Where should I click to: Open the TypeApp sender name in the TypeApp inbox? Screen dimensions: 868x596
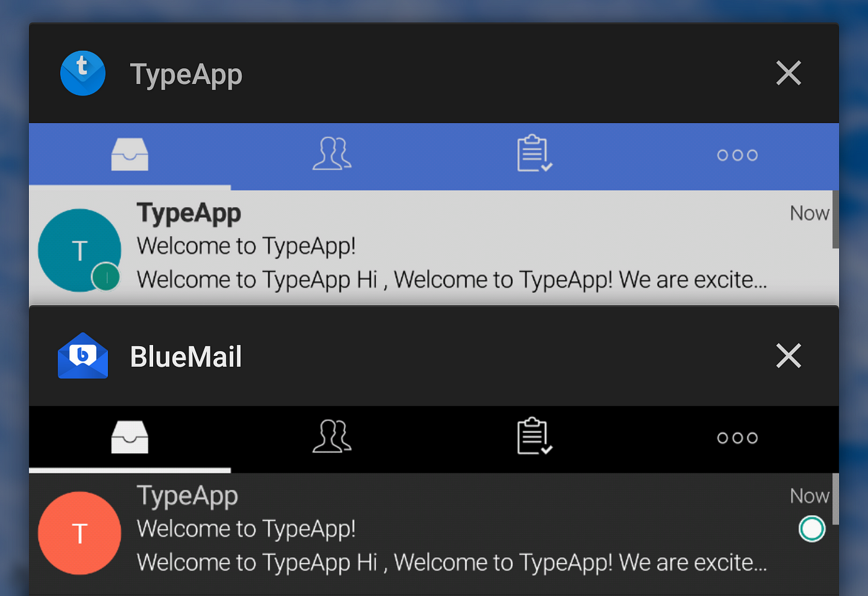pyautogui.click(x=189, y=213)
